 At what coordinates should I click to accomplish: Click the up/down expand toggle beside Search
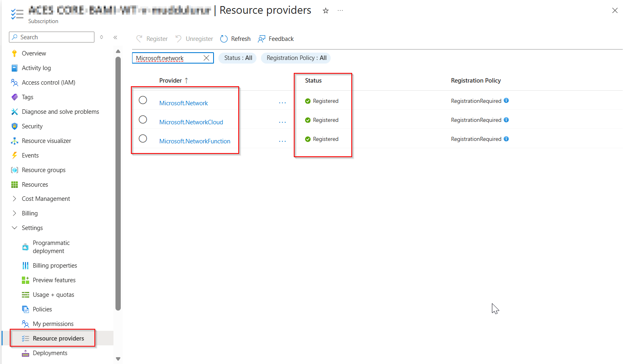pos(101,37)
